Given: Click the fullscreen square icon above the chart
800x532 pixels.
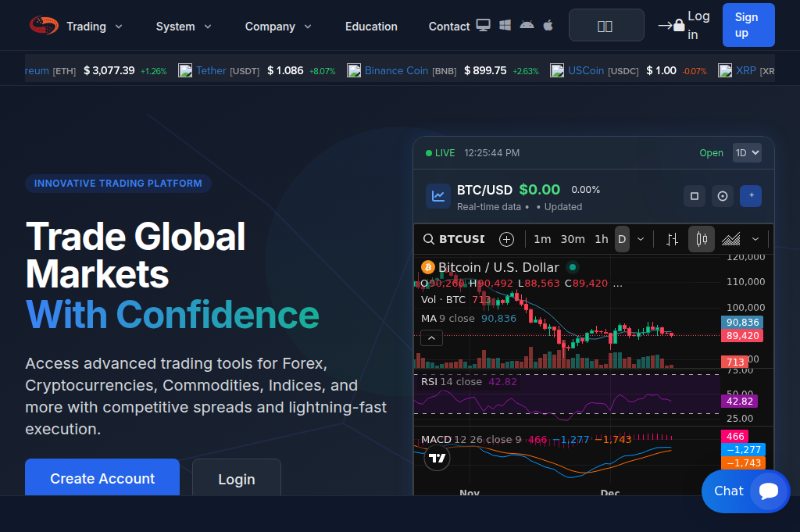Looking at the screenshot, I should click(x=694, y=196).
